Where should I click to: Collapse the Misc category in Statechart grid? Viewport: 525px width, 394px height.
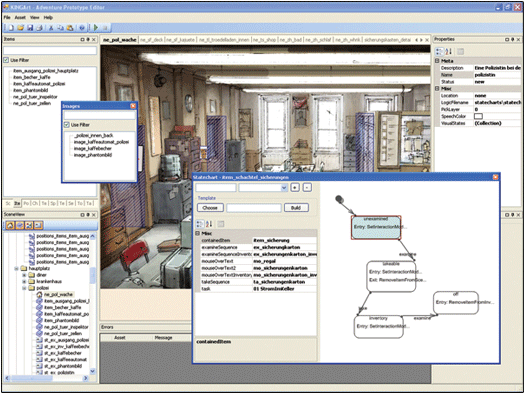coord(198,233)
